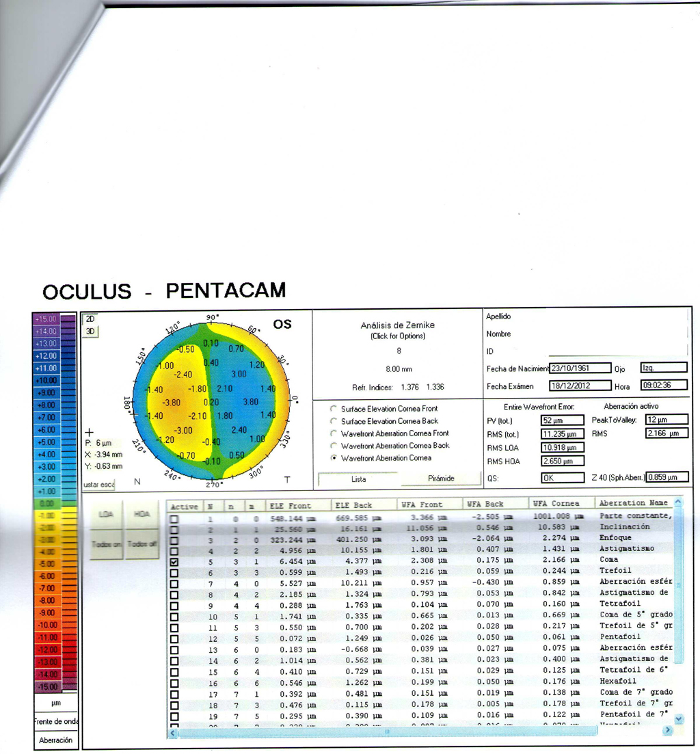
Task: Select the Wavefront Aberration Cornea radio button
Action: [333, 458]
